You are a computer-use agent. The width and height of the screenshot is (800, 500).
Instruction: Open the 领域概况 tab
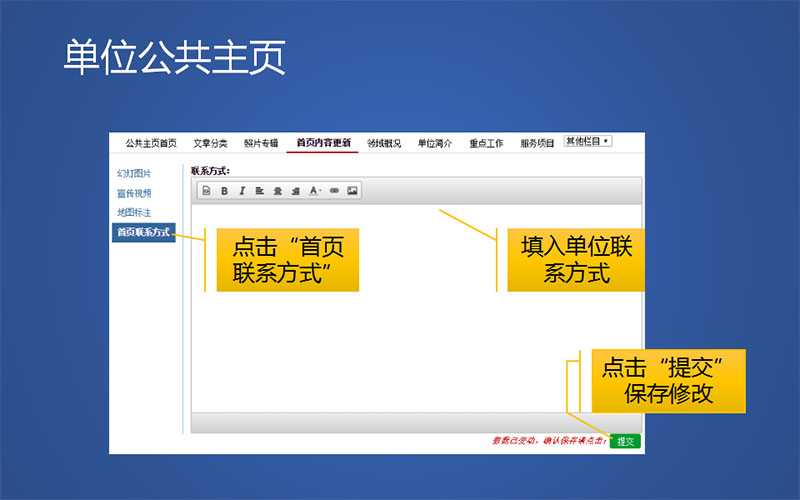[x=384, y=143]
